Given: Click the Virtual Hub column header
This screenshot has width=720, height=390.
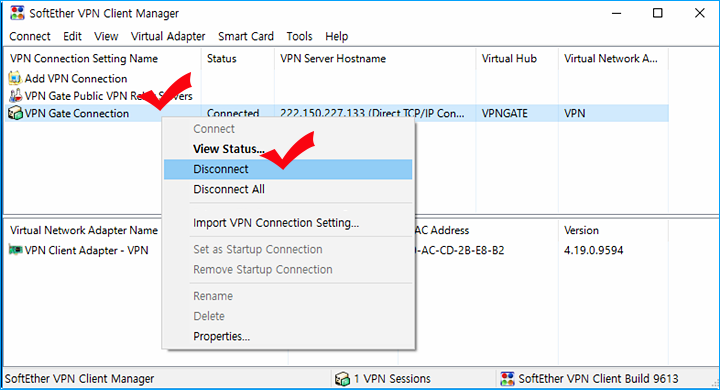Looking at the screenshot, I should tap(517, 58).
